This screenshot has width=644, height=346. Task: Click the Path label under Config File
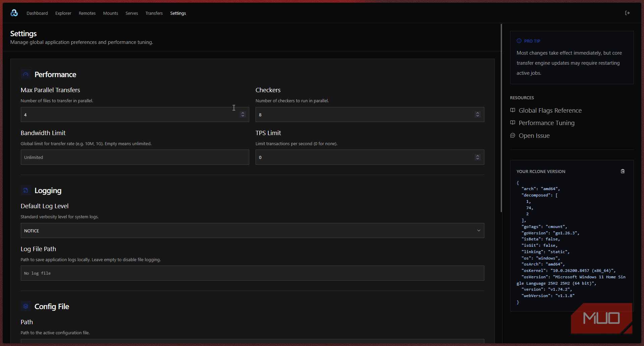27,322
